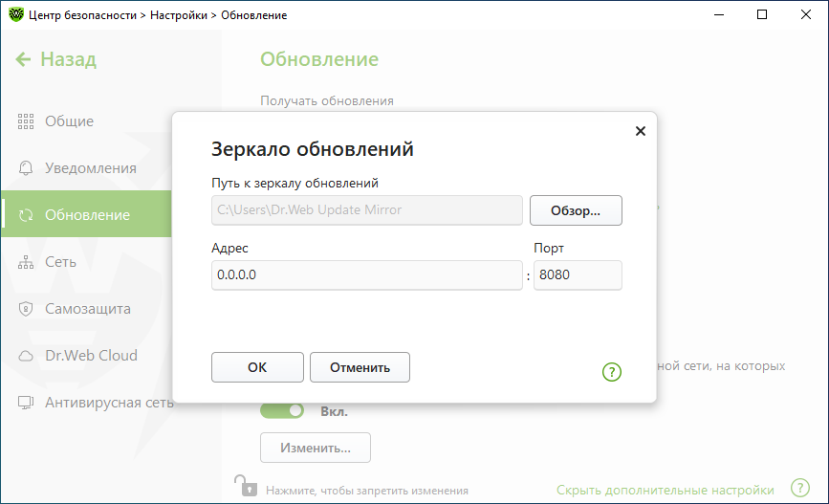Viewport: 829px width, 504px height.
Task: Click the Адрес field containing 0.0.0.0
Action: [x=367, y=275]
